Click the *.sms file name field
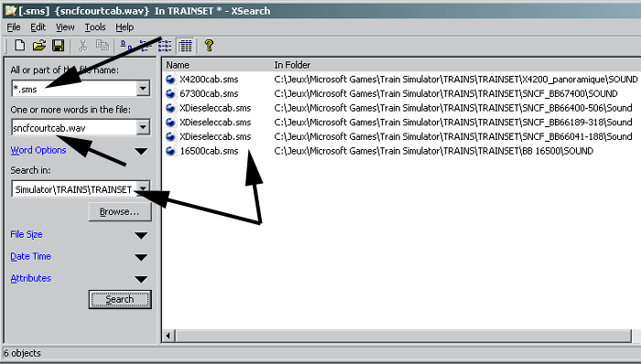The height and width of the screenshot is (364, 641). click(x=74, y=89)
